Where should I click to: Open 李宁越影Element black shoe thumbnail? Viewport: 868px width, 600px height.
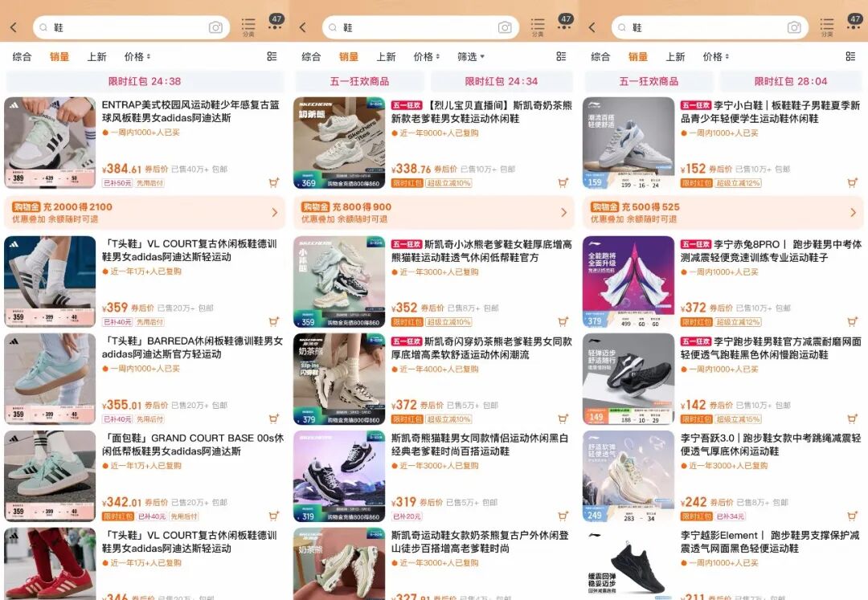point(628,564)
